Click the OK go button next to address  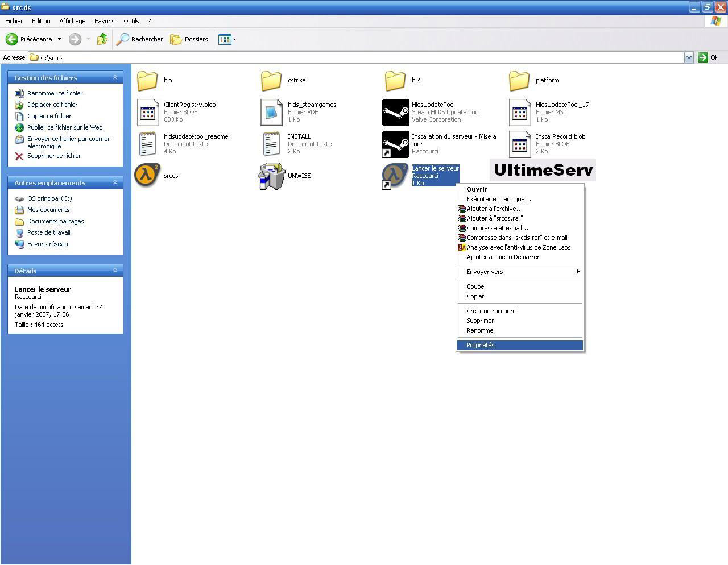[x=709, y=57]
